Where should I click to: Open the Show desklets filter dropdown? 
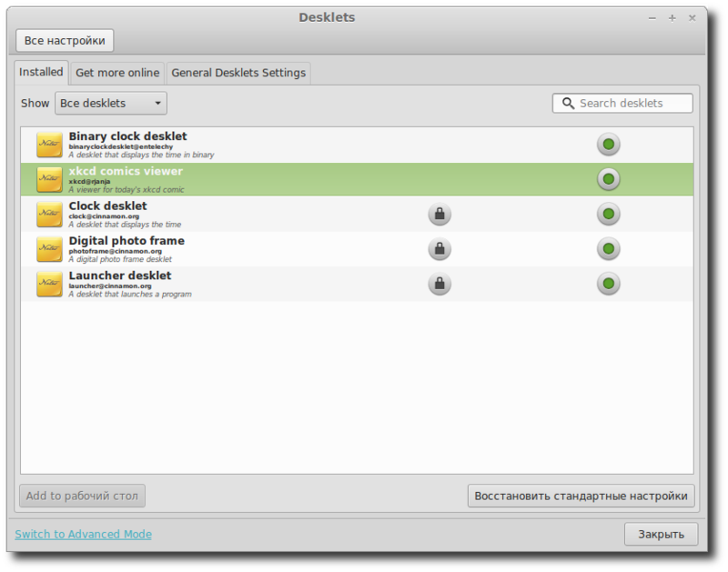(x=110, y=103)
